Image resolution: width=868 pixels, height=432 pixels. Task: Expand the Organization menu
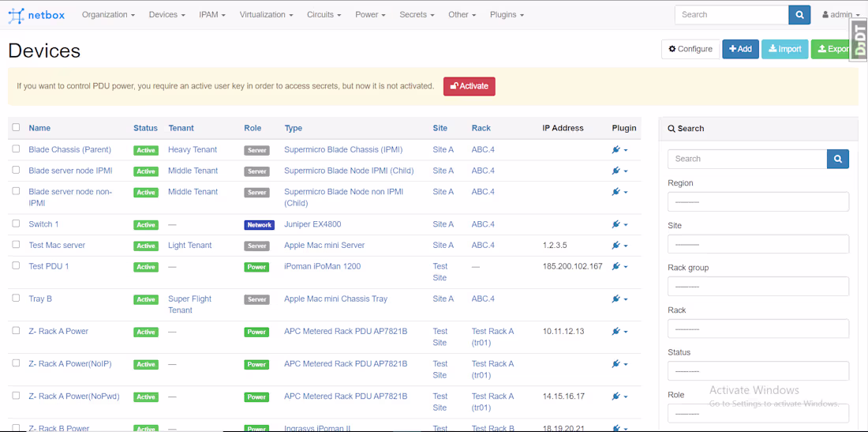pyautogui.click(x=109, y=15)
